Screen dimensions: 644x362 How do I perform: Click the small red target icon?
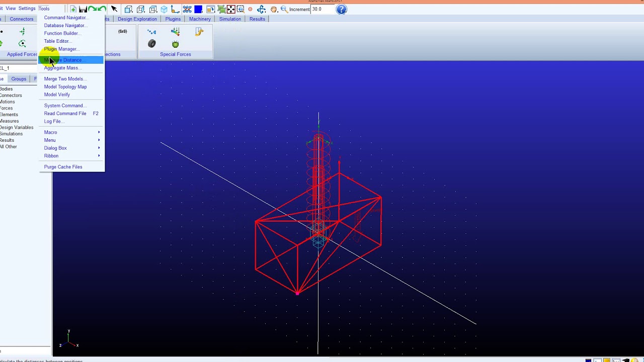(250, 9)
